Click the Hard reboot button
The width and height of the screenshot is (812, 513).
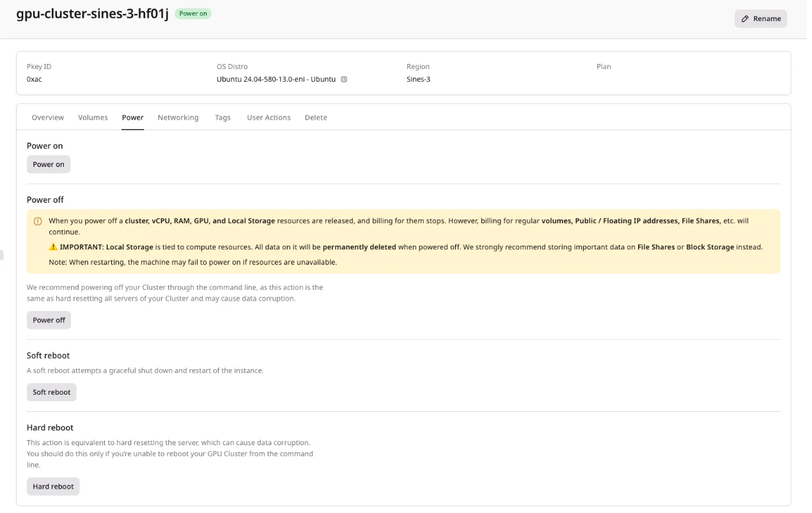pyautogui.click(x=53, y=486)
